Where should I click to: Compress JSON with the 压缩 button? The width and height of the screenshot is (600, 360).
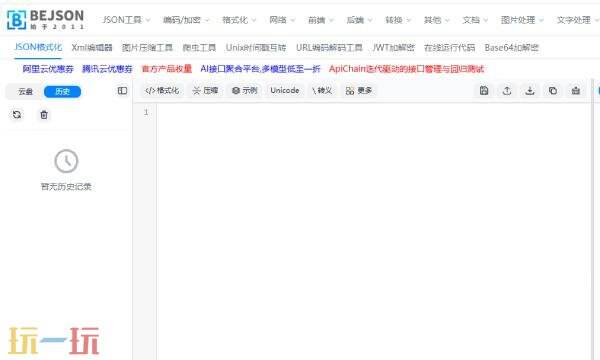(205, 91)
